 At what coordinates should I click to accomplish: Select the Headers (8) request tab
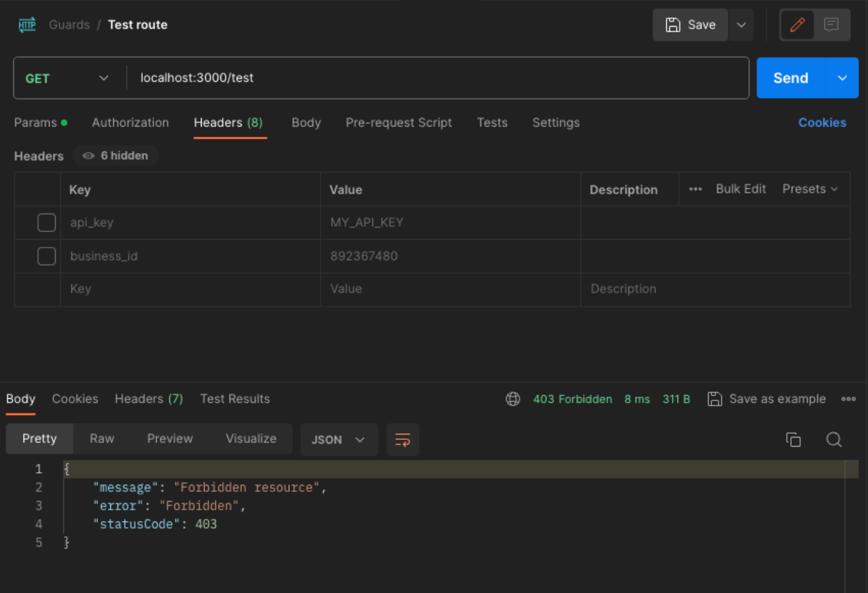(228, 122)
